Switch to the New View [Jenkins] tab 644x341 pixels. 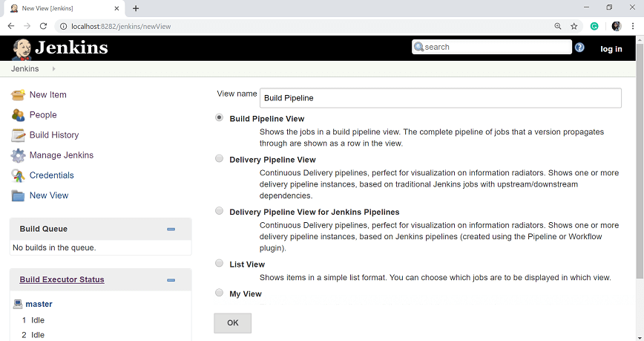coord(64,8)
